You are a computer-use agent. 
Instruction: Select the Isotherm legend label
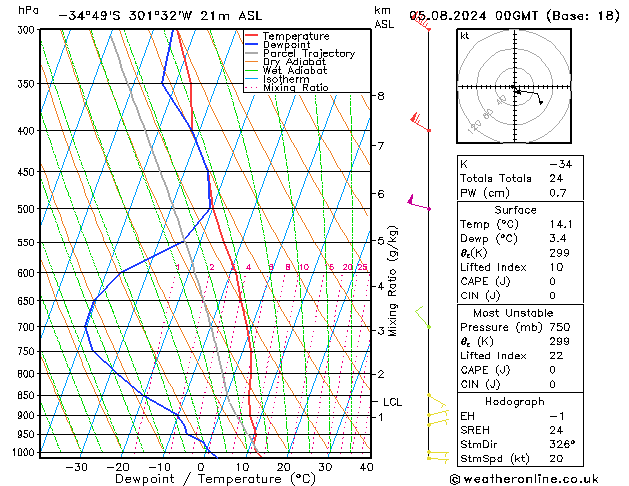[286, 79]
